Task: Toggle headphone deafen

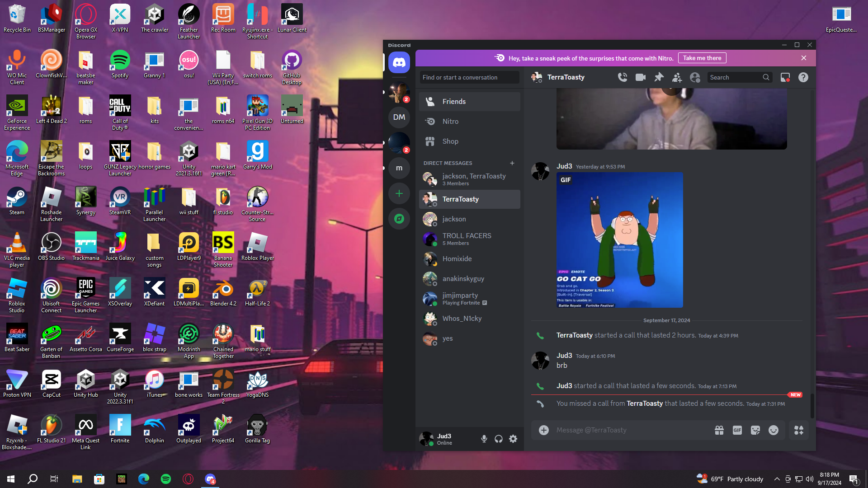Action: click(499, 439)
